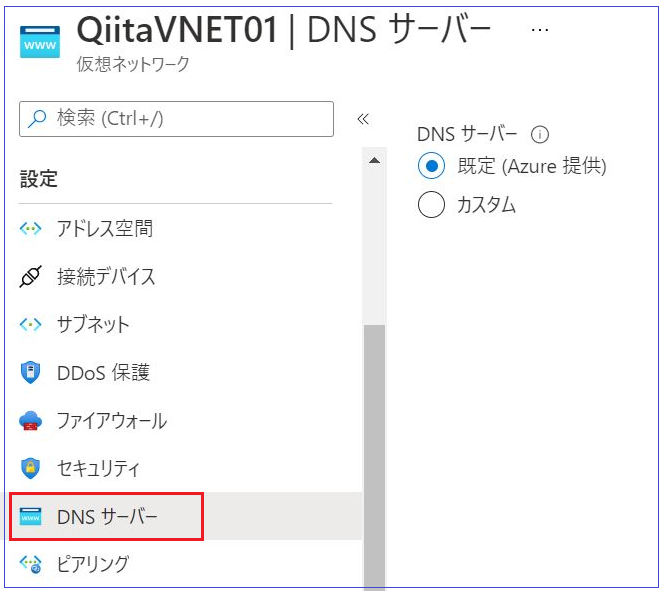The image size is (663, 591).
Task: Click the subnet icon
Action: tap(31, 325)
